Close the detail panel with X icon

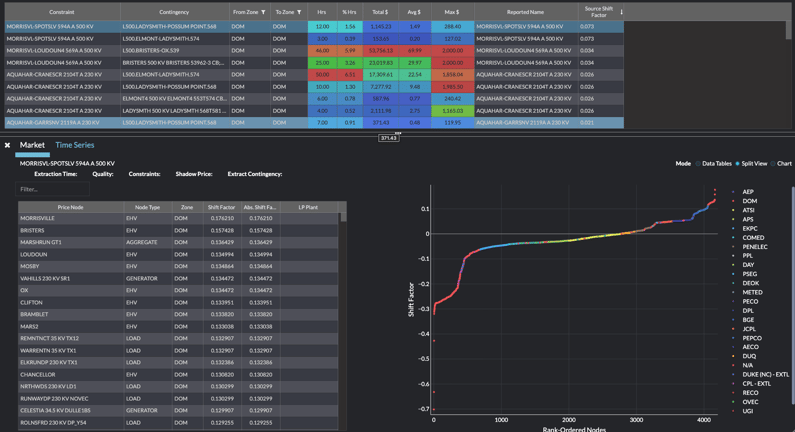pos(8,145)
